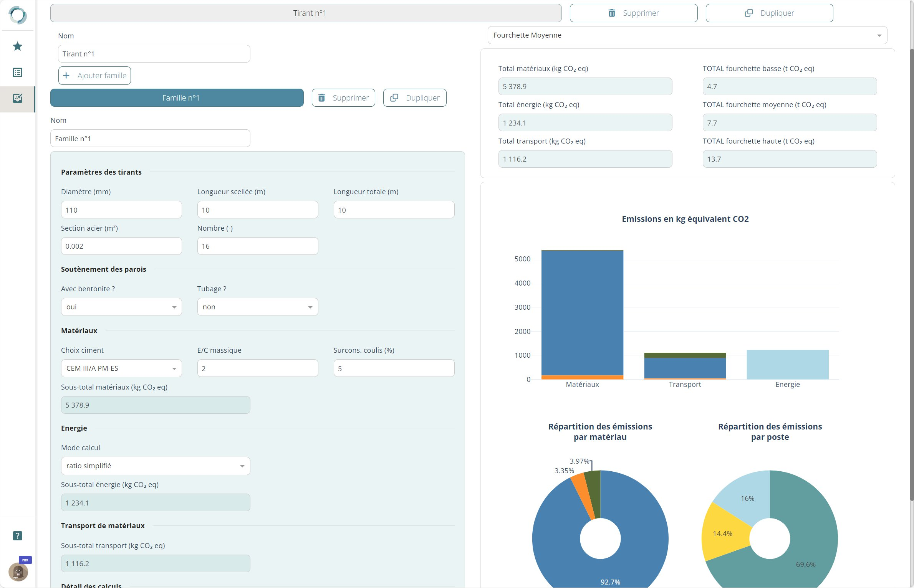
Task: Click the user avatar with PRO badge
Action: point(18,571)
